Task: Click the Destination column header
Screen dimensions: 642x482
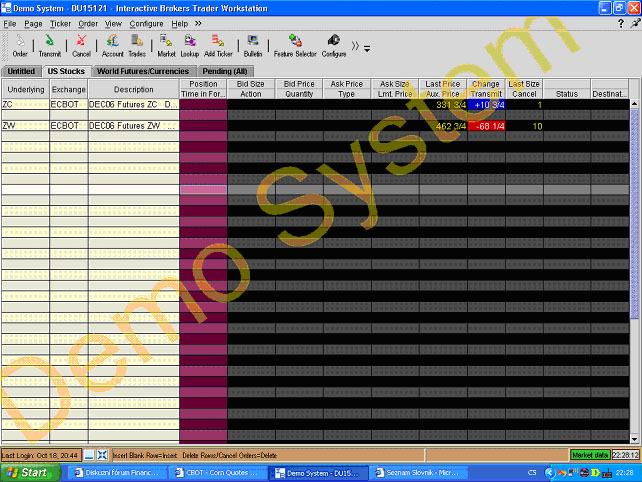Action: coord(610,94)
